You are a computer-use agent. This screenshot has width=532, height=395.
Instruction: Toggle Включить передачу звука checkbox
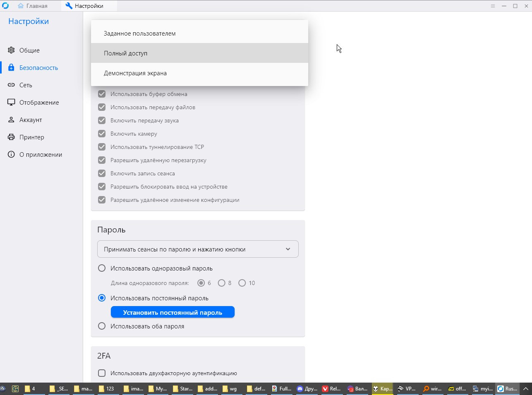coord(102,120)
